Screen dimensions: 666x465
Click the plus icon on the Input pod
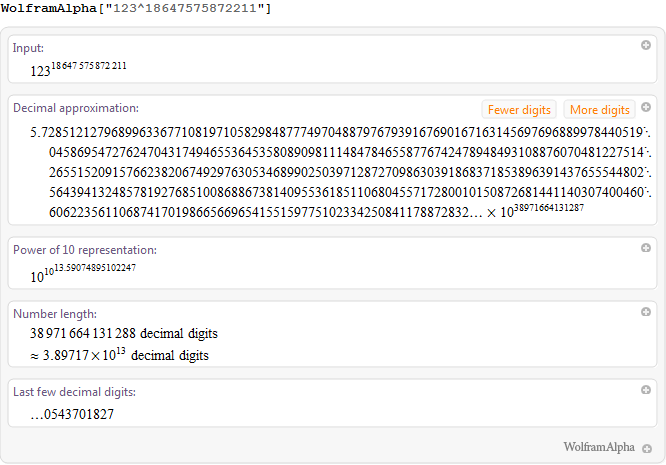tap(646, 45)
